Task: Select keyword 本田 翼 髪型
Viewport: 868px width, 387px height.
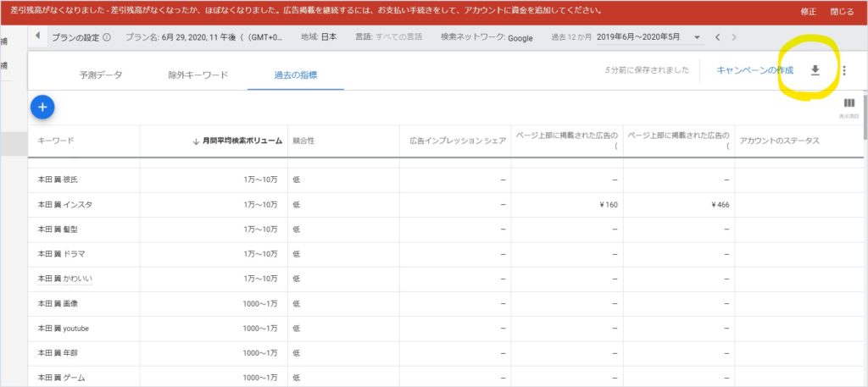Action: click(x=57, y=229)
